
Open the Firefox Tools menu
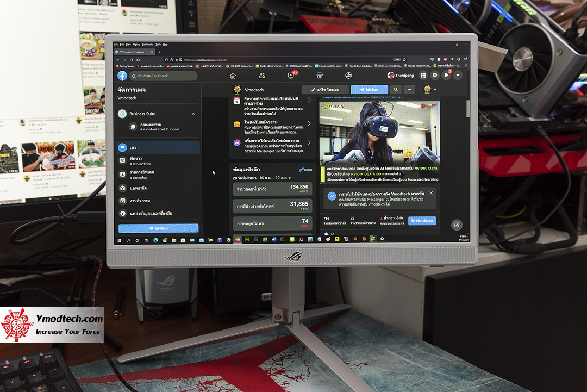pyautogui.click(x=158, y=45)
